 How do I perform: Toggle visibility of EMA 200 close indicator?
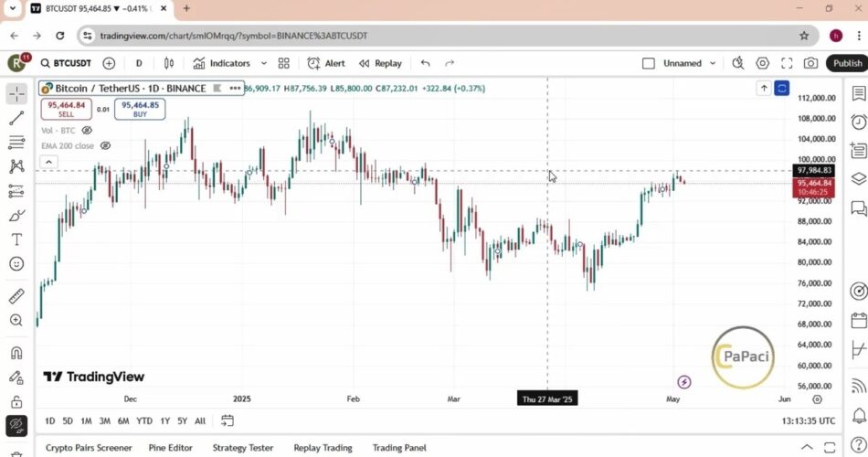pyautogui.click(x=105, y=145)
